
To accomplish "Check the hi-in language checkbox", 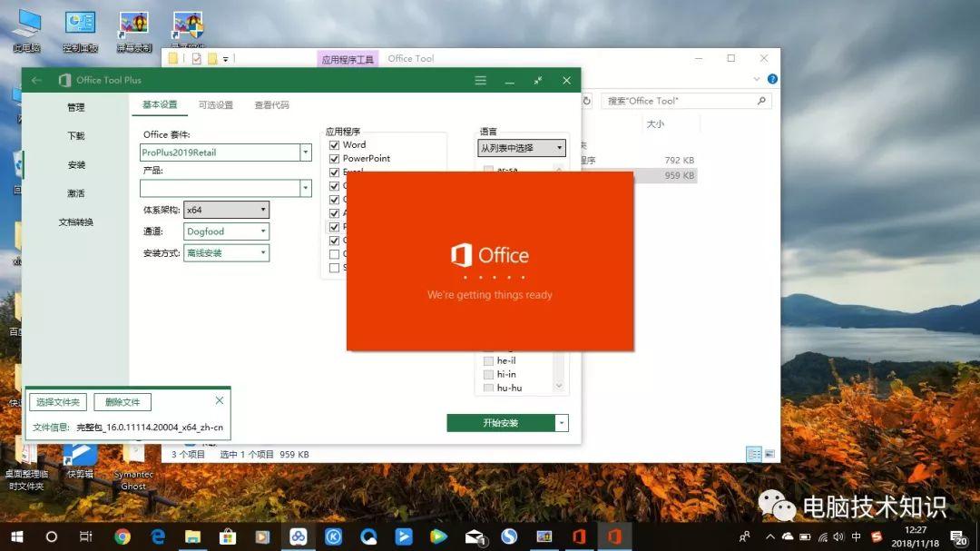I will (x=489, y=375).
